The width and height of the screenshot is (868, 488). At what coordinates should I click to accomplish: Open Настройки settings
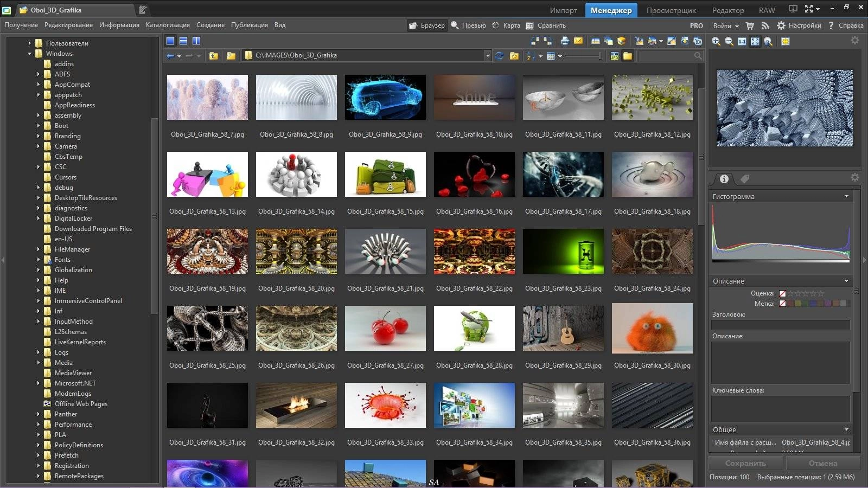point(799,25)
